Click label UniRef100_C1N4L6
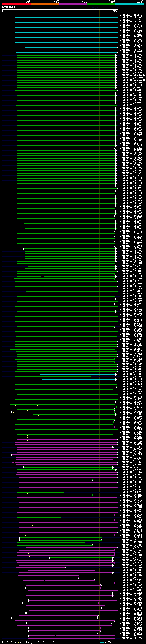The image size is (146, 644). 131,291
